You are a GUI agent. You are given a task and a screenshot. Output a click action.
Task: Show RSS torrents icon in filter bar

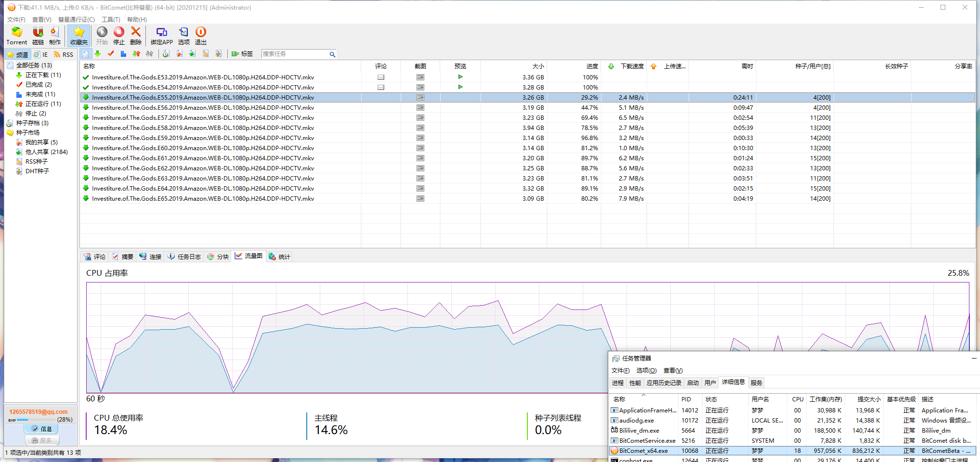206,54
